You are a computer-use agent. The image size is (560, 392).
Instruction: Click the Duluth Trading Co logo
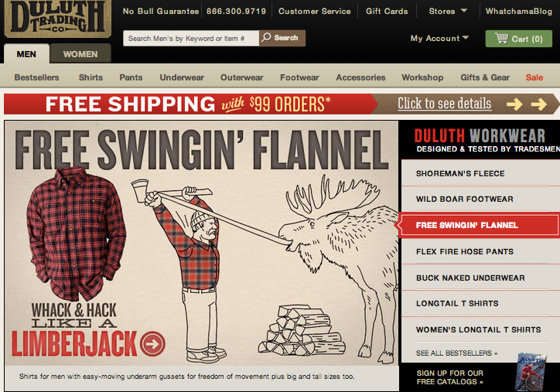[x=57, y=18]
